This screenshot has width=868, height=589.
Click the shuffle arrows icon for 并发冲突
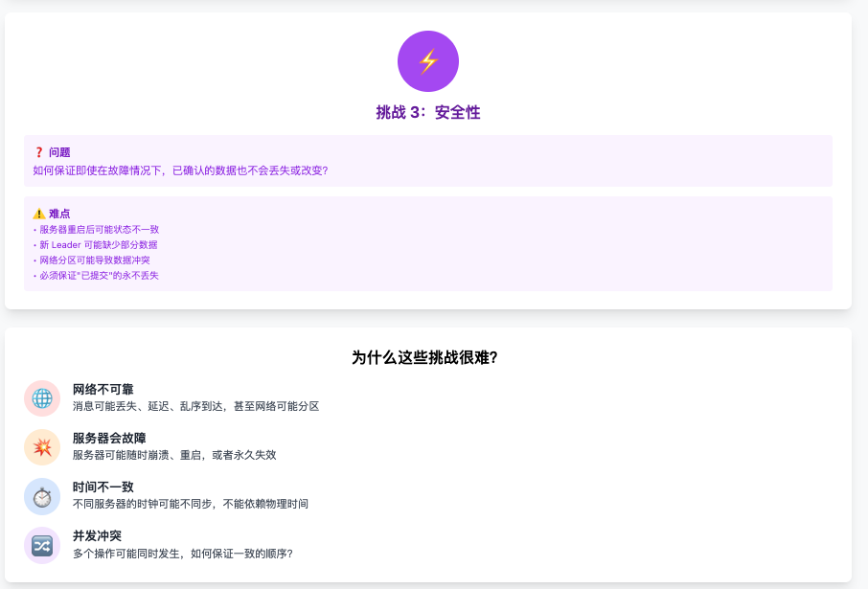coord(42,545)
